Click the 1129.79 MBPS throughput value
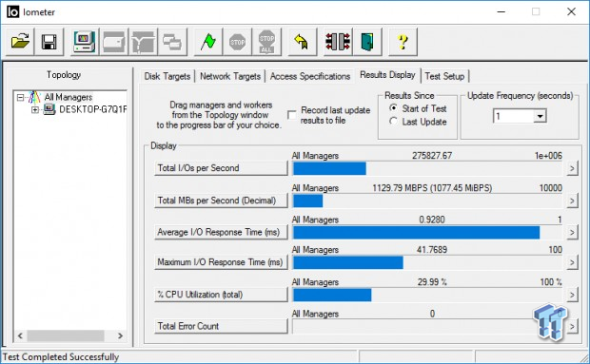The height and width of the screenshot is (364, 590). tap(432, 188)
